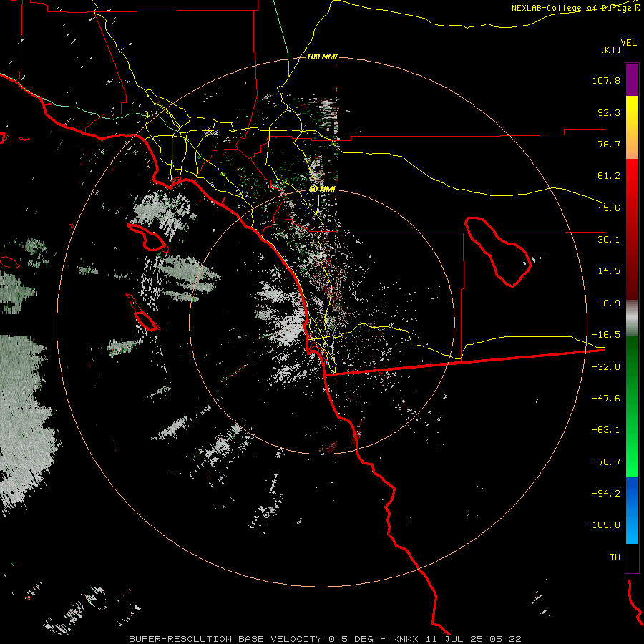Click the green segment of the color bar

tap(632, 406)
